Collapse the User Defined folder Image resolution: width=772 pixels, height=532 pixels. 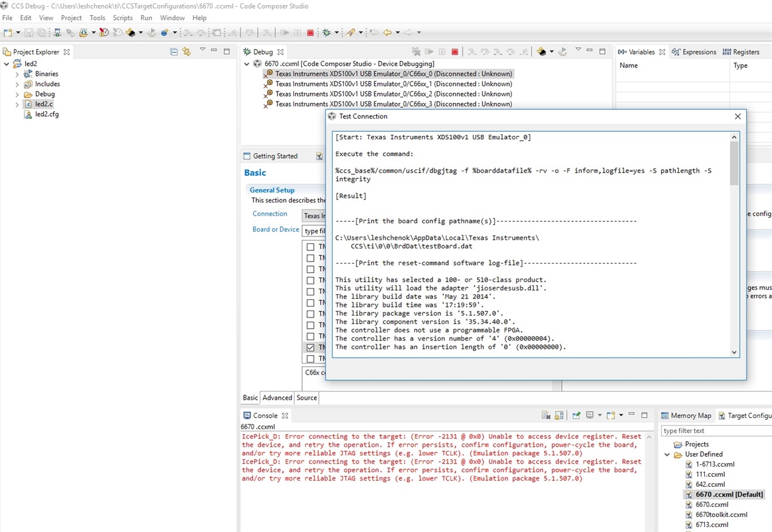coord(667,454)
